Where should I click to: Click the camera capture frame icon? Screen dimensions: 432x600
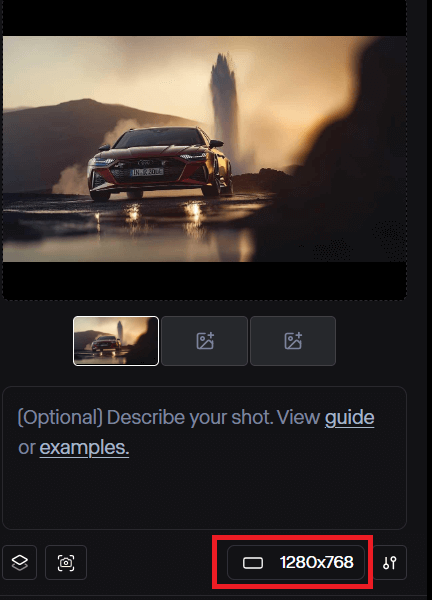point(66,562)
